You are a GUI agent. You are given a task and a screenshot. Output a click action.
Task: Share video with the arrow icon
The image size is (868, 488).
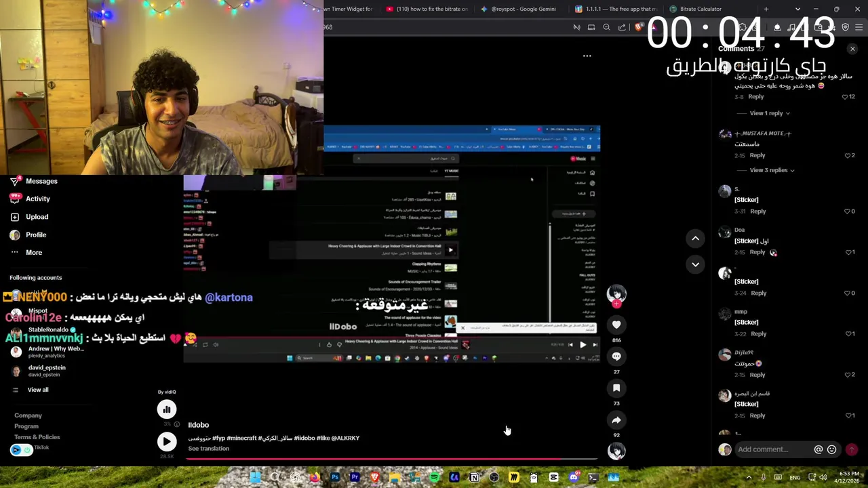616,420
